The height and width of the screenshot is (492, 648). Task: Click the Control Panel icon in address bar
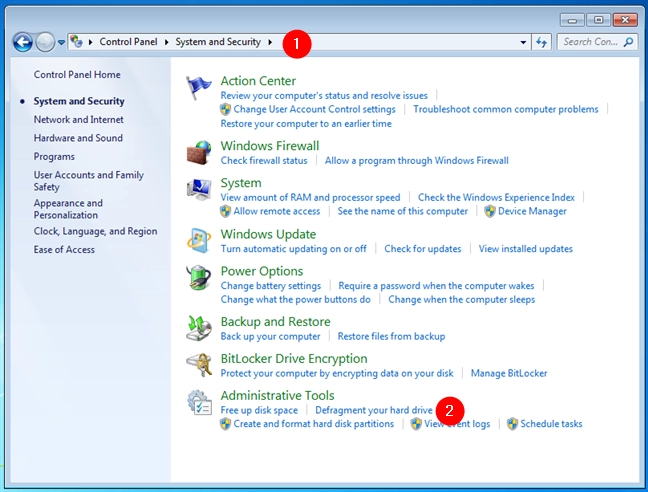tap(76, 42)
